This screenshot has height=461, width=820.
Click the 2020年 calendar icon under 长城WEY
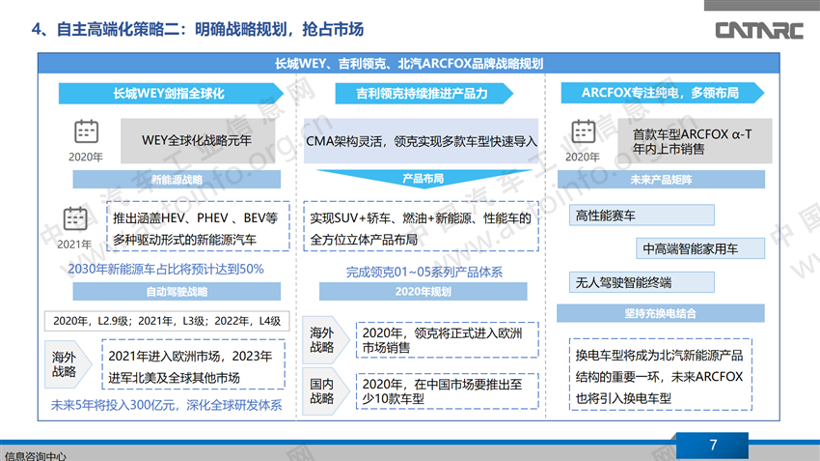(86, 131)
